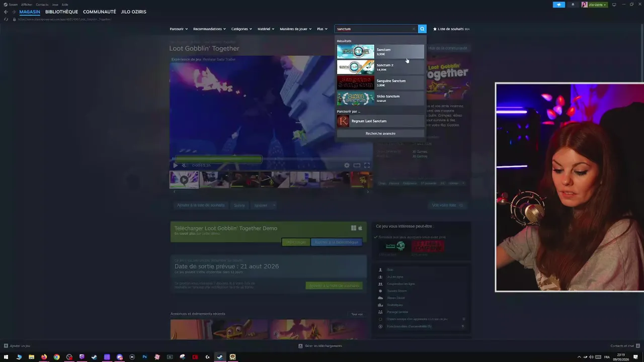This screenshot has height=362, width=644.
Task: Reload the store page
Action: click(6, 19)
